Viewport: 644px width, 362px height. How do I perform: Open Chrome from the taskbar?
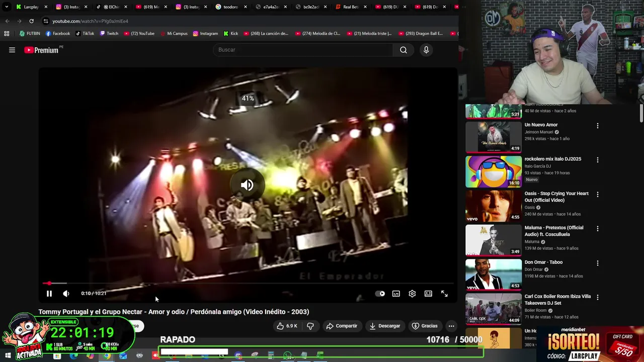pyautogui.click(x=107, y=356)
